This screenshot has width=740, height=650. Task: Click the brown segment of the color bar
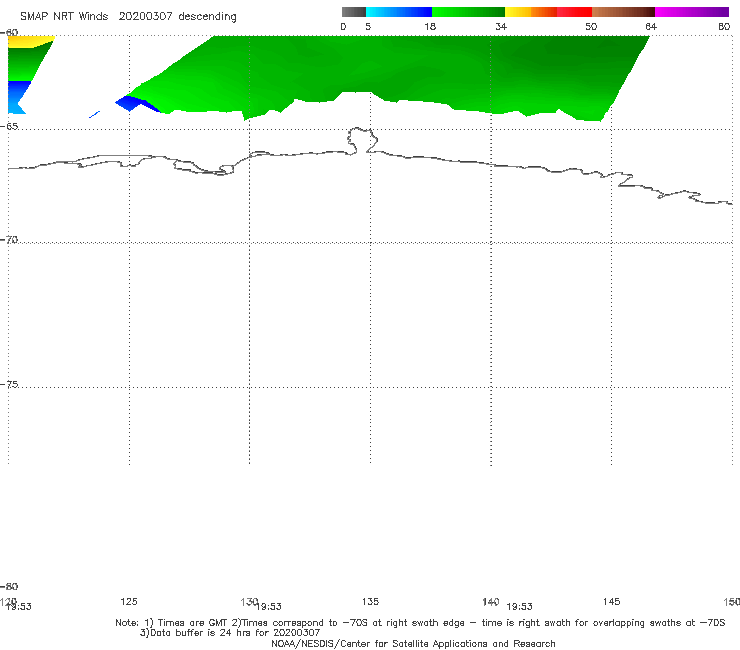pyautogui.click(x=623, y=12)
